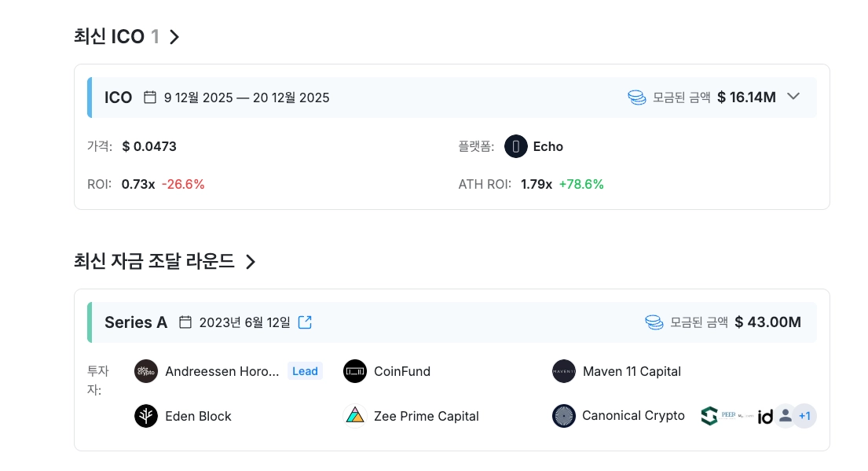
Task: Click the green S-shaped investor logo
Action: 709,416
